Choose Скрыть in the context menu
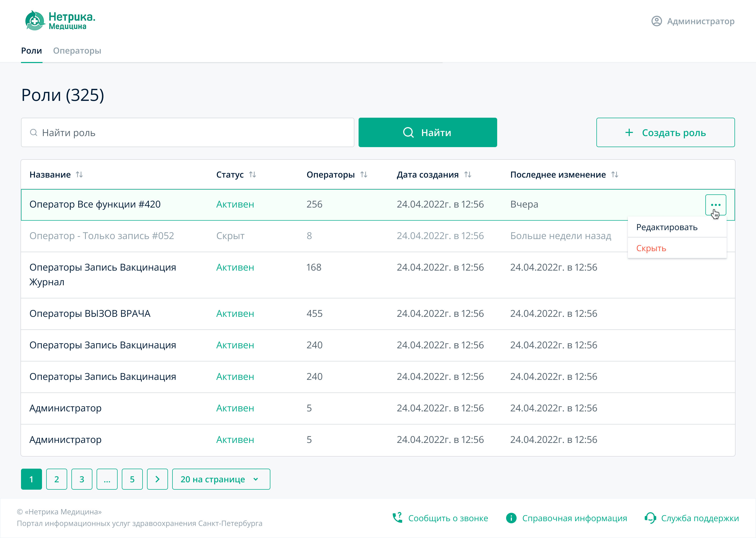The width and height of the screenshot is (756, 538). point(651,248)
